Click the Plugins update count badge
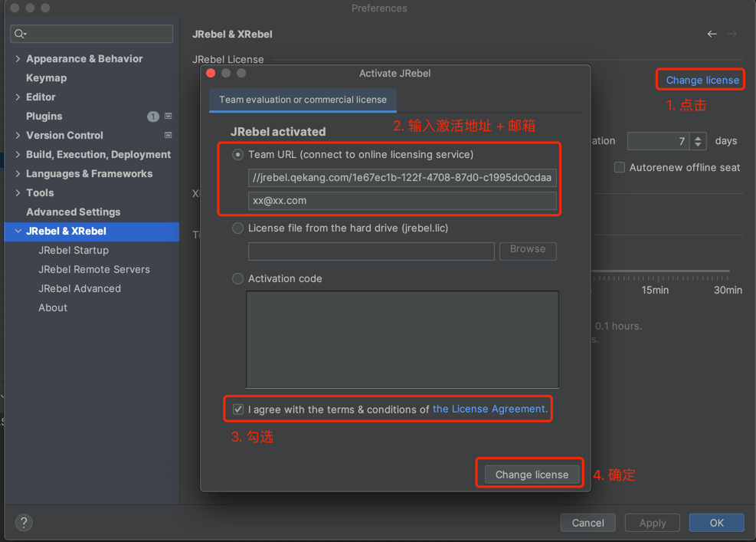Image resolution: width=756 pixels, height=542 pixels. (x=153, y=117)
